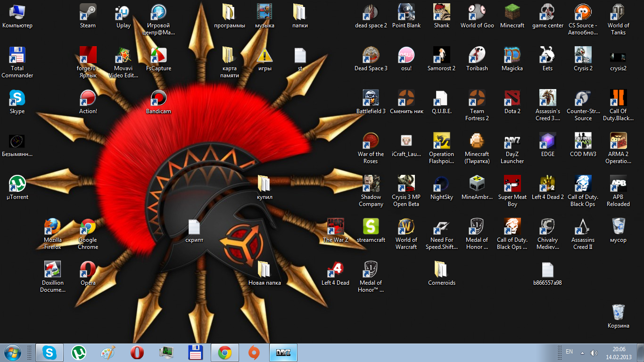Open the скрипт text file

[x=194, y=231]
